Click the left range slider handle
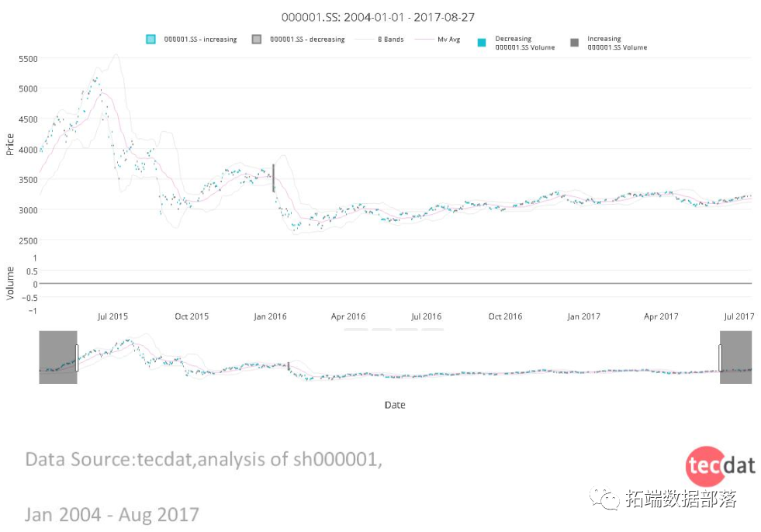Image resolution: width=761 pixels, height=532 pixels. (x=77, y=358)
